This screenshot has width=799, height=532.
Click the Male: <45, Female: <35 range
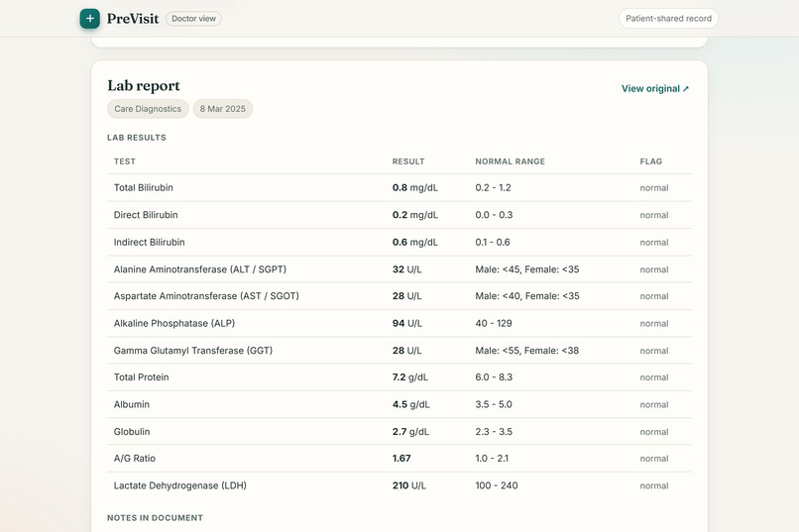coord(527,269)
